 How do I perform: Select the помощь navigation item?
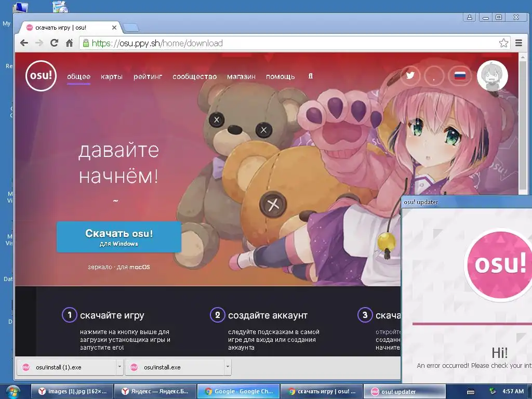coord(280,77)
